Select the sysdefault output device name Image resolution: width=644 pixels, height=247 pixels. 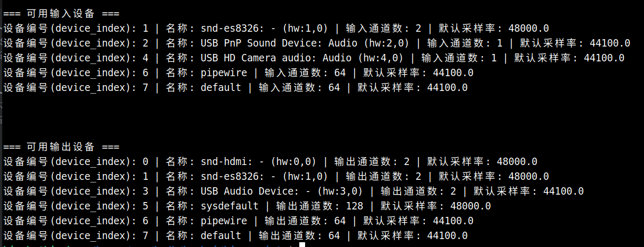click(230, 206)
